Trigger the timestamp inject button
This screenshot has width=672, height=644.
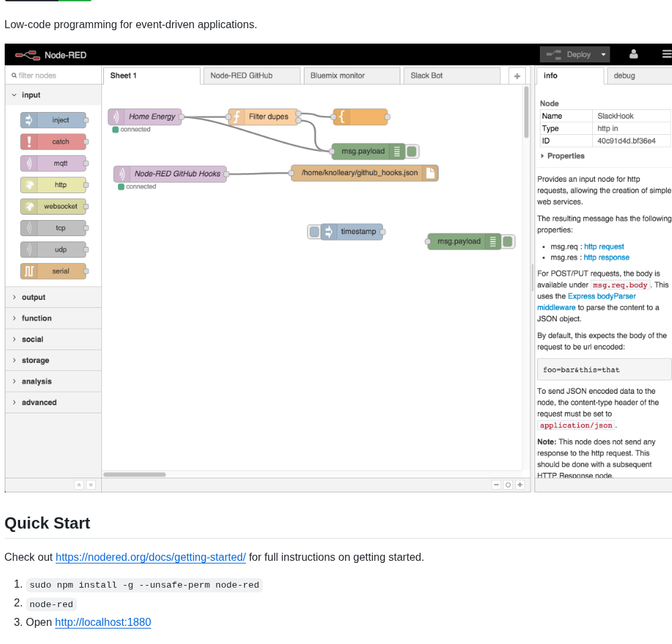(314, 231)
